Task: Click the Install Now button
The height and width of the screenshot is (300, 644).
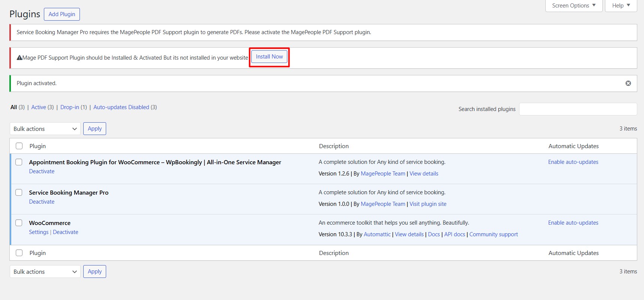Action: click(x=269, y=57)
